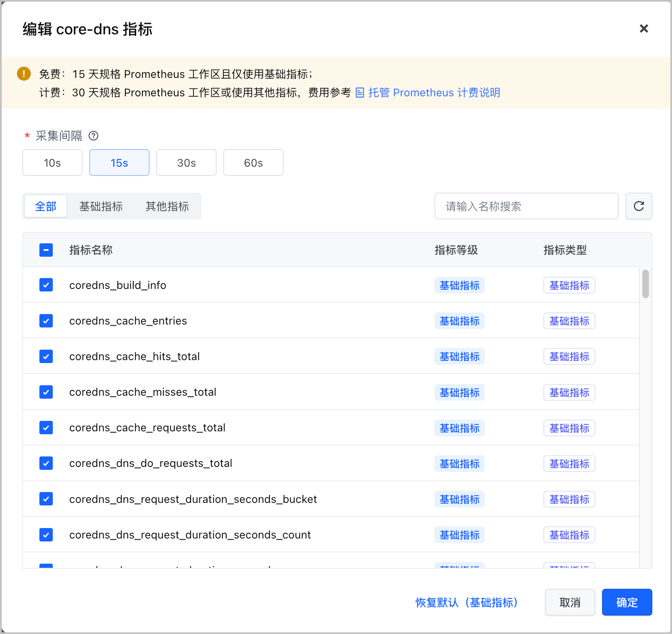Click the orange warning icon in the notice banner

point(24,74)
